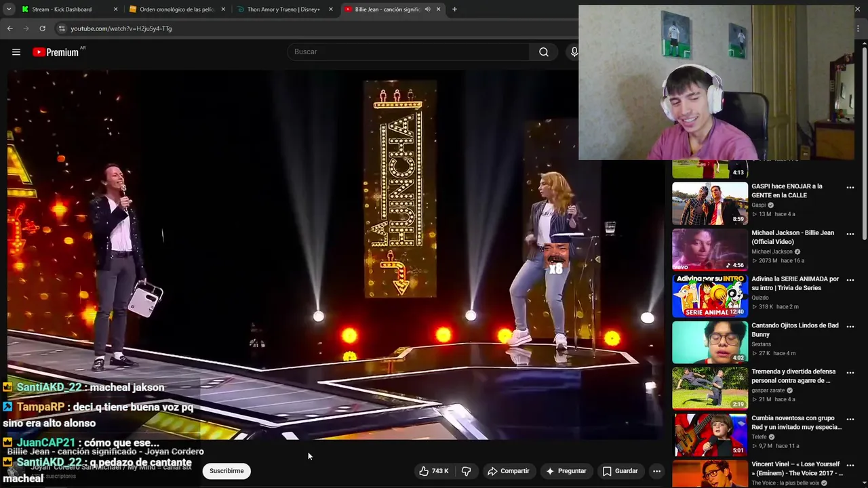The width and height of the screenshot is (868, 488).
Task: Click the Guardar save button
Action: coord(620,471)
